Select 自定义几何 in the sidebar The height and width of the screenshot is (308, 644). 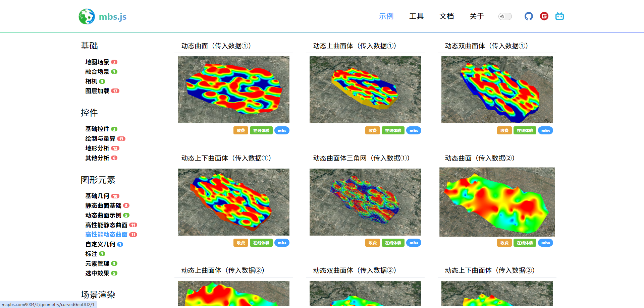tap(100, 244)
